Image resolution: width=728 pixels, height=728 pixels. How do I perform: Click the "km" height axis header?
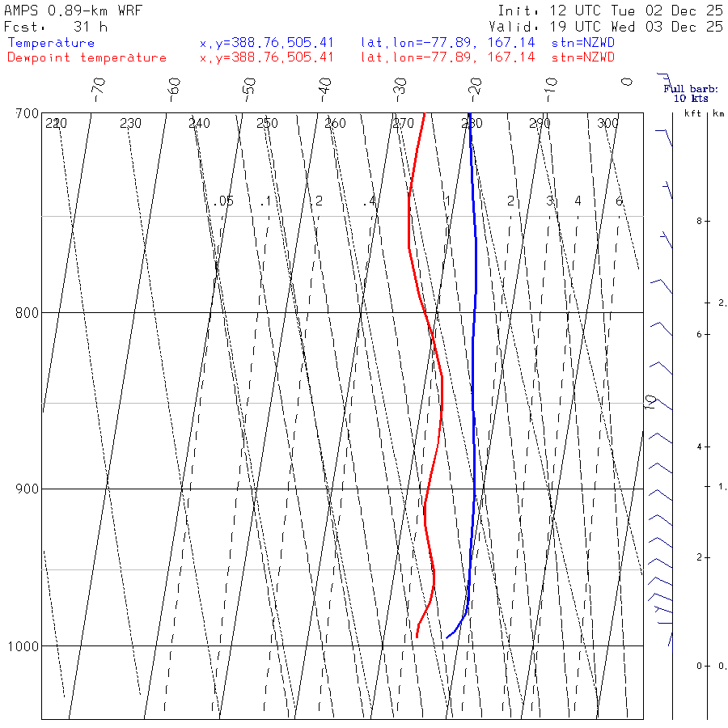(719, 113)
